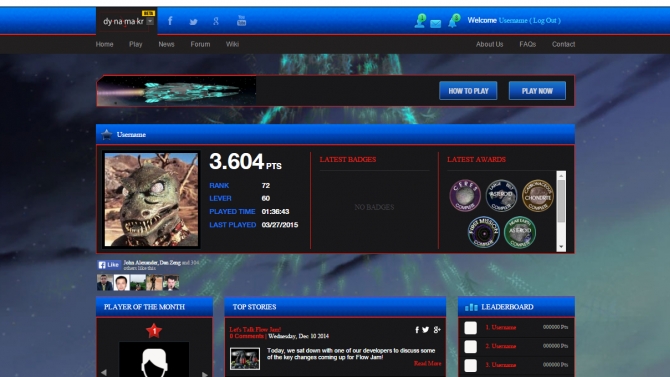Open the Google Plus icon in the header

(x=216, y=21)
